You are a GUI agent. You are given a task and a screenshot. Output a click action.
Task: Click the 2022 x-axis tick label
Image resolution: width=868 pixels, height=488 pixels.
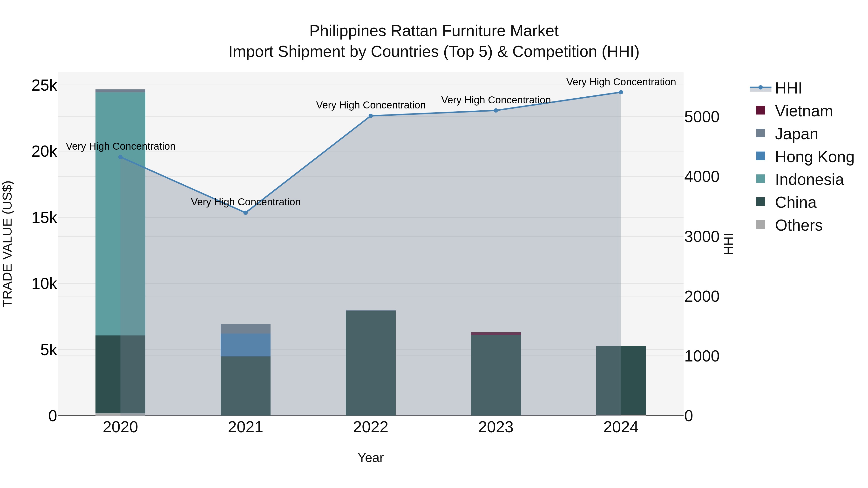coord(371,427)
